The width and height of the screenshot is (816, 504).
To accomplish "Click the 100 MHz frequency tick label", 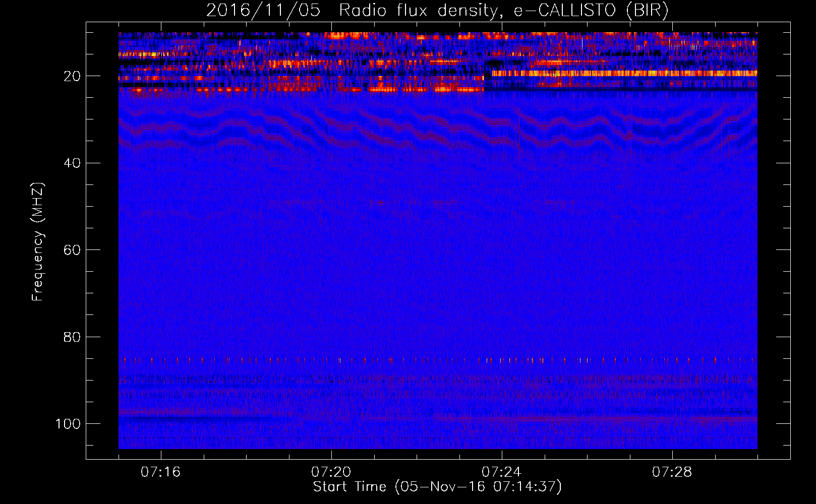I will (68, 424).
